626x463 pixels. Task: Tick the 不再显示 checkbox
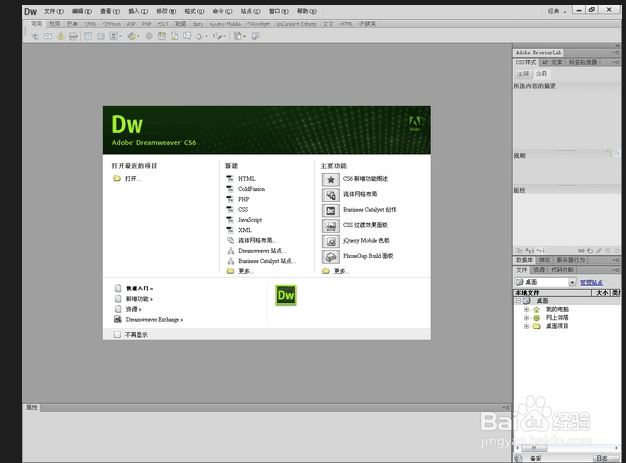pos(117,334)
